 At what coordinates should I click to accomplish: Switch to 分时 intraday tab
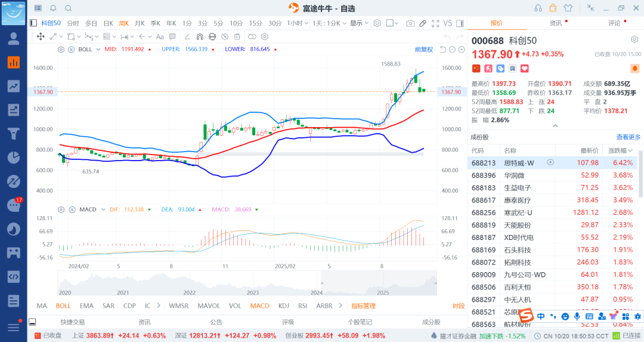coord(73,23)
